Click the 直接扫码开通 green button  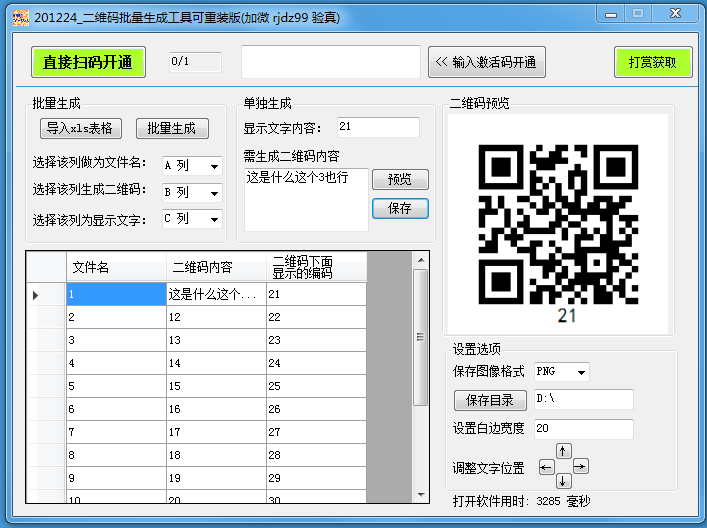88,62
